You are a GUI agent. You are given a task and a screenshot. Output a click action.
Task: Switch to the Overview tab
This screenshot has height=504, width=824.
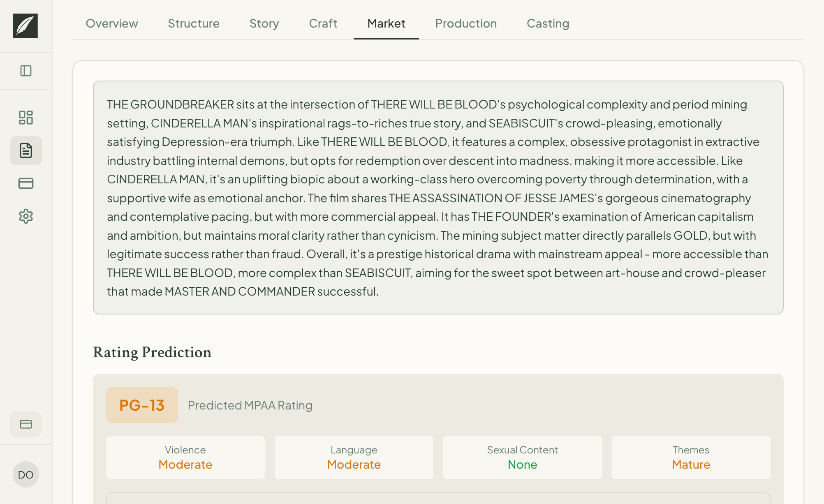tap(112, 23)
